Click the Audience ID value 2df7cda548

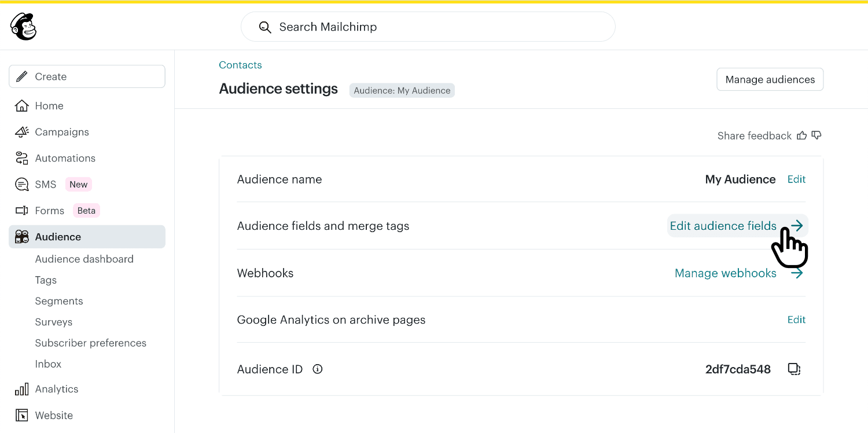point(738,369)
